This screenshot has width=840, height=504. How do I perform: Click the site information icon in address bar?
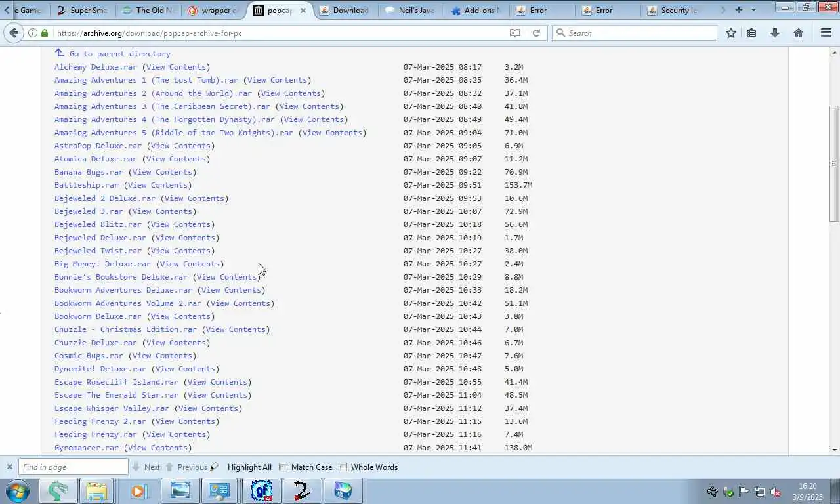tap(33, 33)
